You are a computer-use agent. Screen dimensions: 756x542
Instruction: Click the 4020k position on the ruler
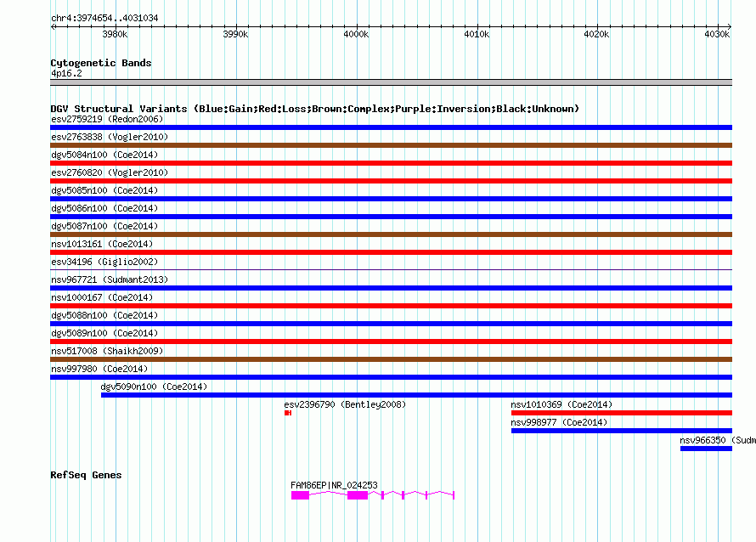(x=596, y=34)
